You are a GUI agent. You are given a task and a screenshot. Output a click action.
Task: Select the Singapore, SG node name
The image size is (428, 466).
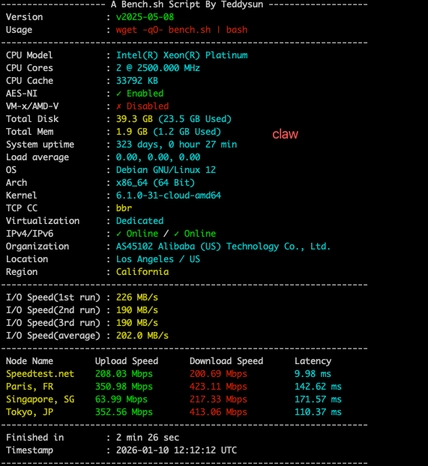tap(40, 399)
